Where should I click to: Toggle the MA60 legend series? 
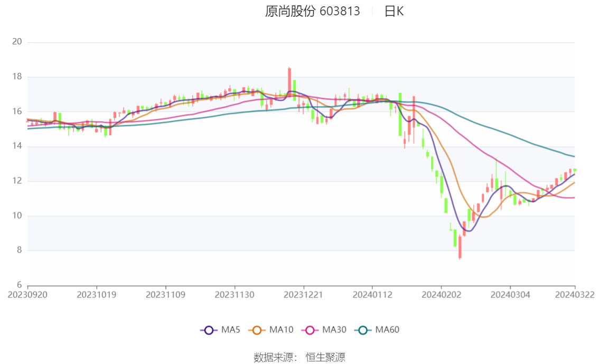coord(377,330)
